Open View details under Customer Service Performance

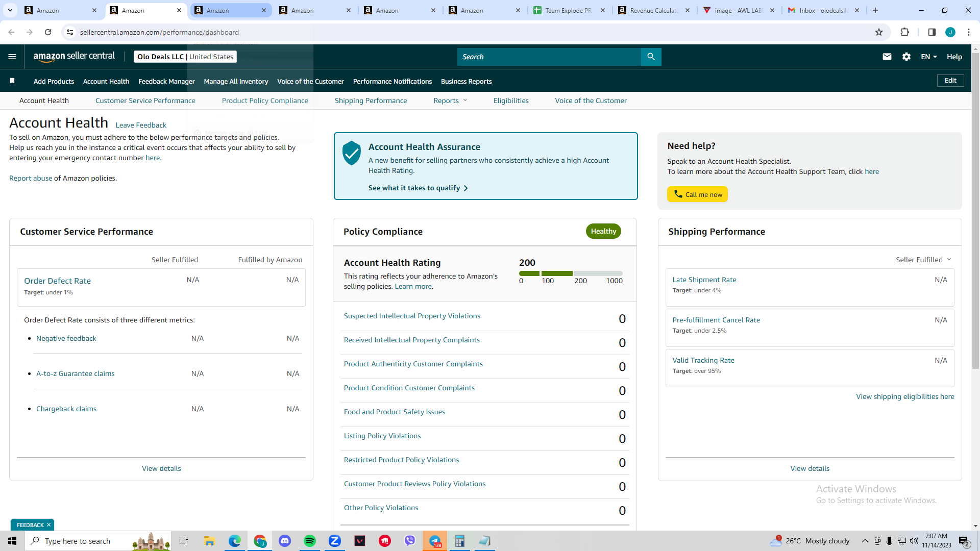pyautogui.click(x=161, y=468)
